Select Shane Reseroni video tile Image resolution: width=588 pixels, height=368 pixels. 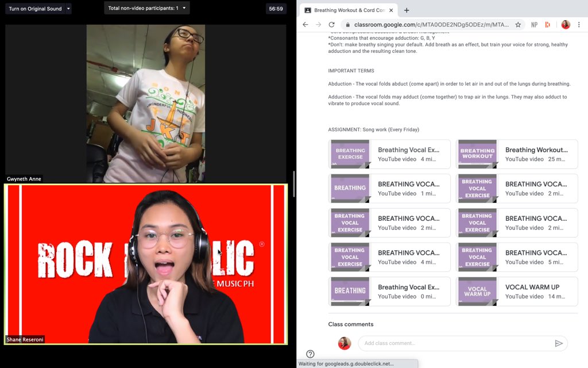tap(146, 264)
